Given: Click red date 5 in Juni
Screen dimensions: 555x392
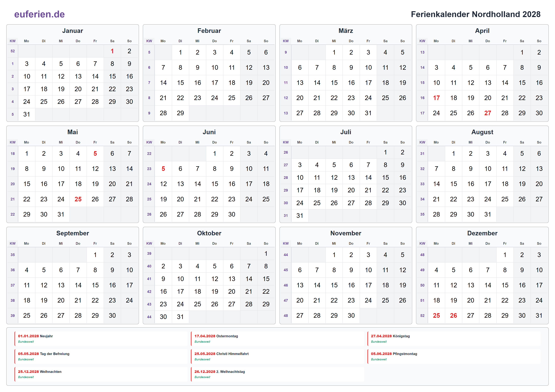Looking at the screenshot, I should (163, 169).
